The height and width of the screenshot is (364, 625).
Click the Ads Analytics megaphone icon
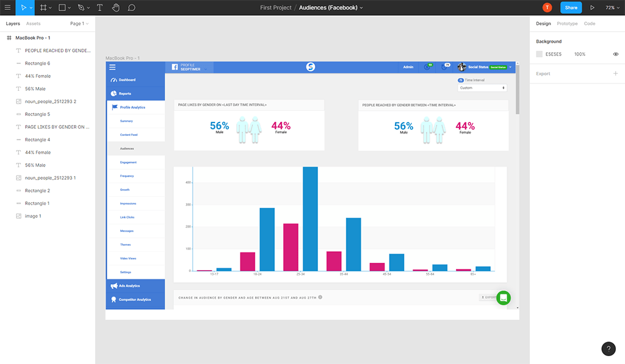click(114, 285)
